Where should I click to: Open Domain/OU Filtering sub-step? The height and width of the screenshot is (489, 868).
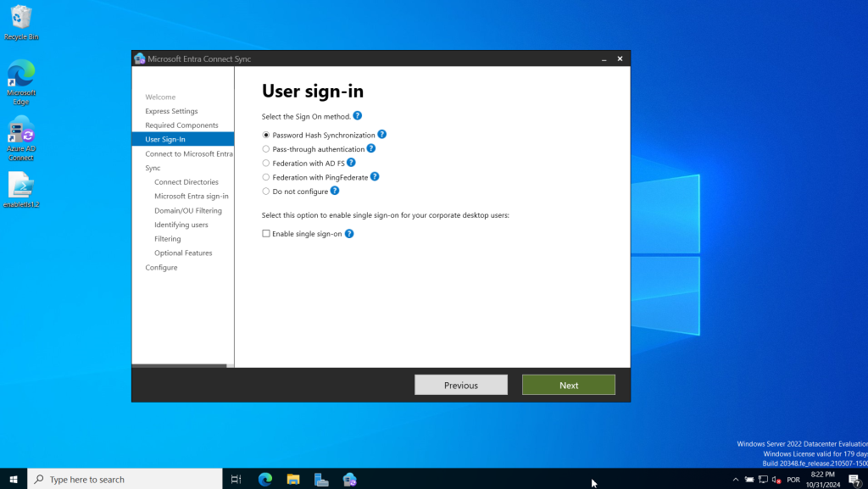coord(188,210)
